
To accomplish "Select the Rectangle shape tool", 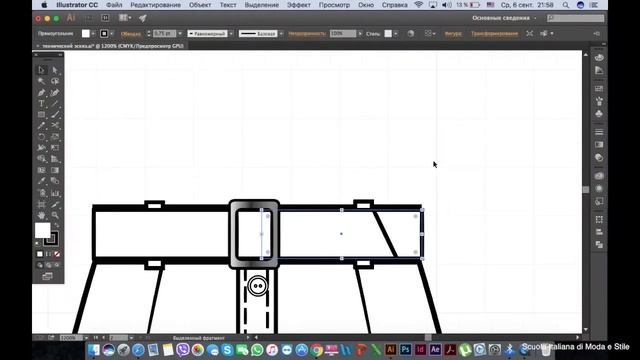I will point(42,115).
